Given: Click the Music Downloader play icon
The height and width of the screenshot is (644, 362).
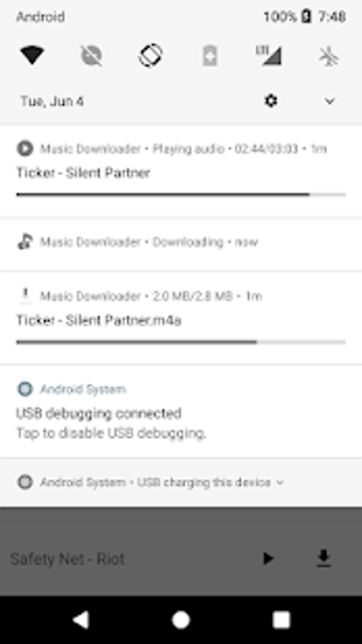Looking at the screenshot, I should 25,149.
